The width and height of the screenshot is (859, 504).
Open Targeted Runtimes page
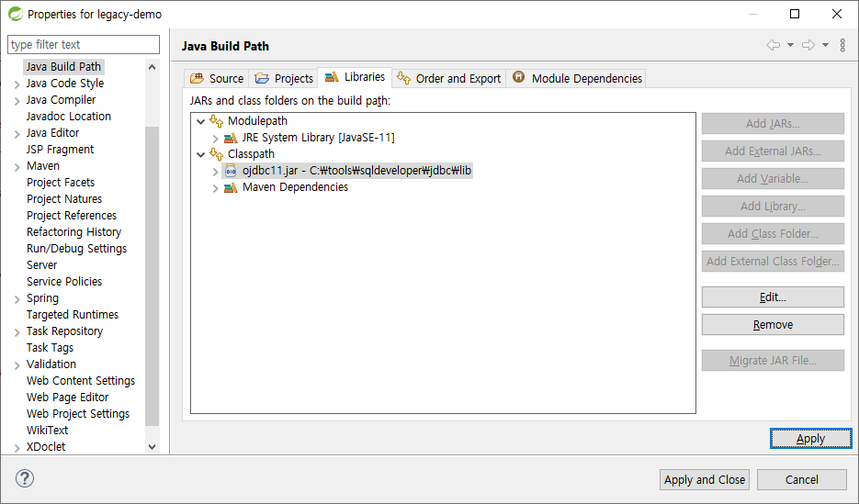pos(73,315)
